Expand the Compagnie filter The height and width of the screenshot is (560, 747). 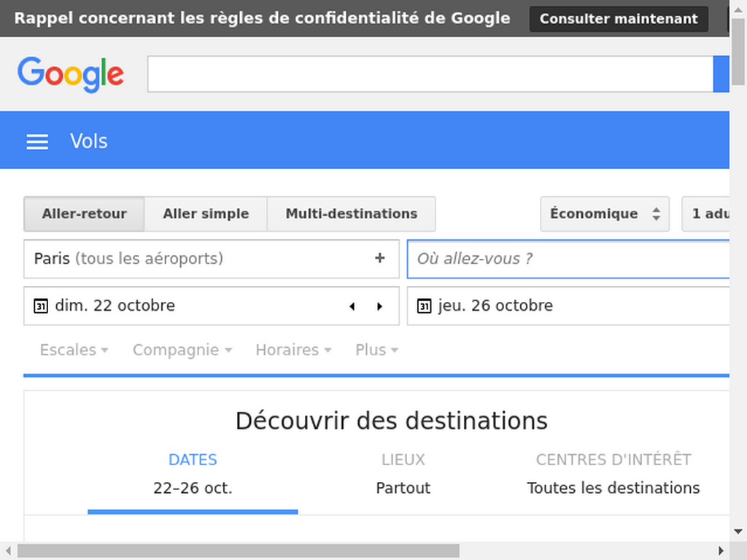(182, 350)
